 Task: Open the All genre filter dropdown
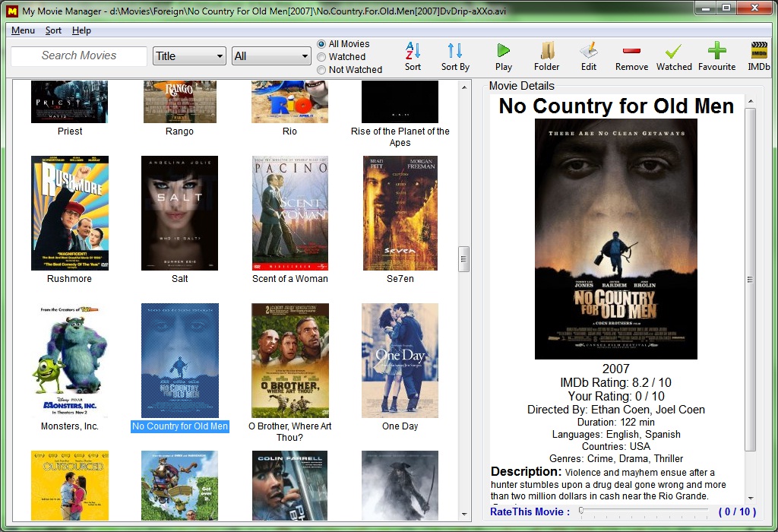271,56
